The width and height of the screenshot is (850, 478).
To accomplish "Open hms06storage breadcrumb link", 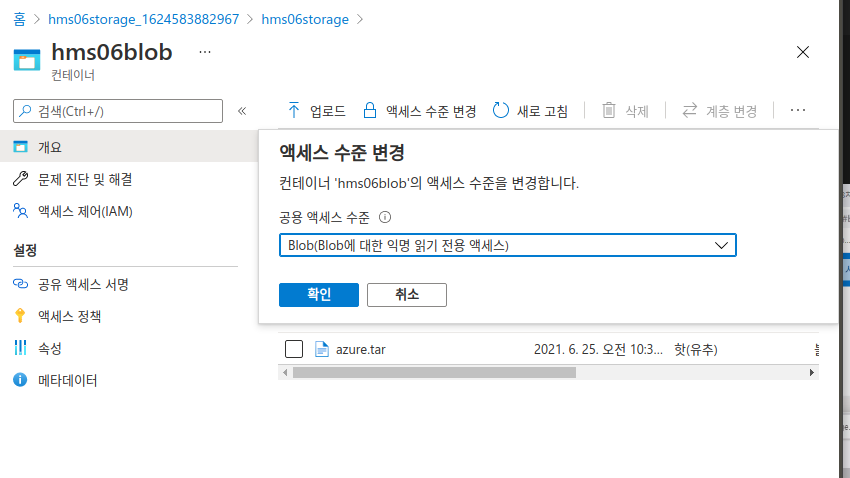I will point(305,20).
